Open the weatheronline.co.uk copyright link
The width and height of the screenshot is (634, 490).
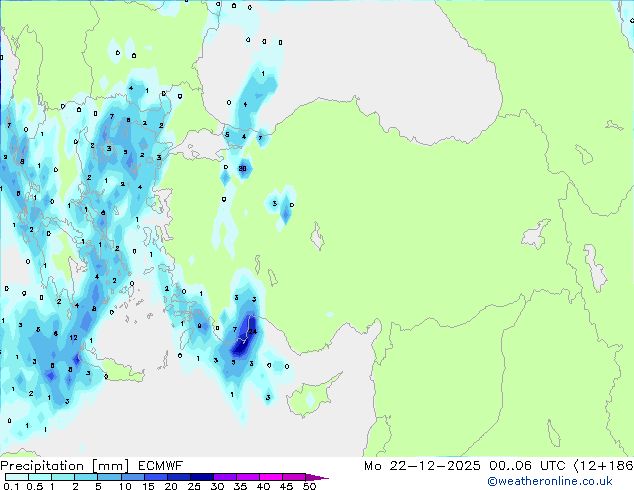[550, 481]
